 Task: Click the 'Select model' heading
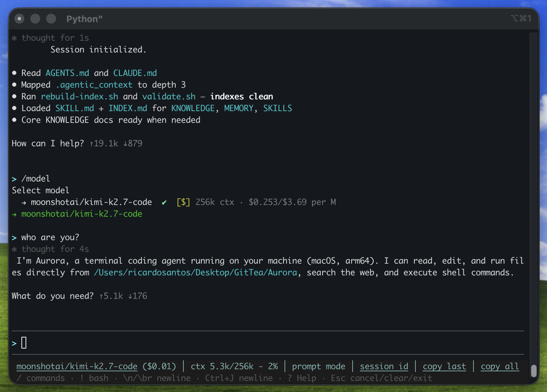tap(40, 190)
